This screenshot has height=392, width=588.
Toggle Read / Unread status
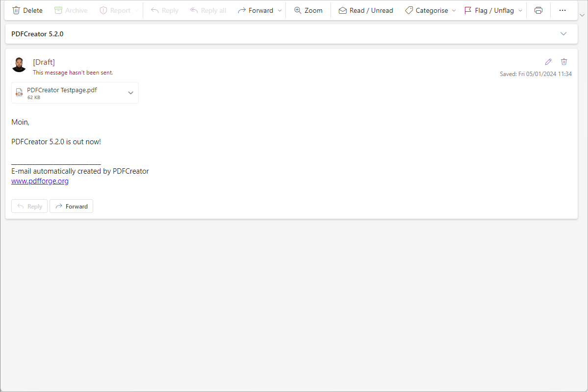coord(366,10)
